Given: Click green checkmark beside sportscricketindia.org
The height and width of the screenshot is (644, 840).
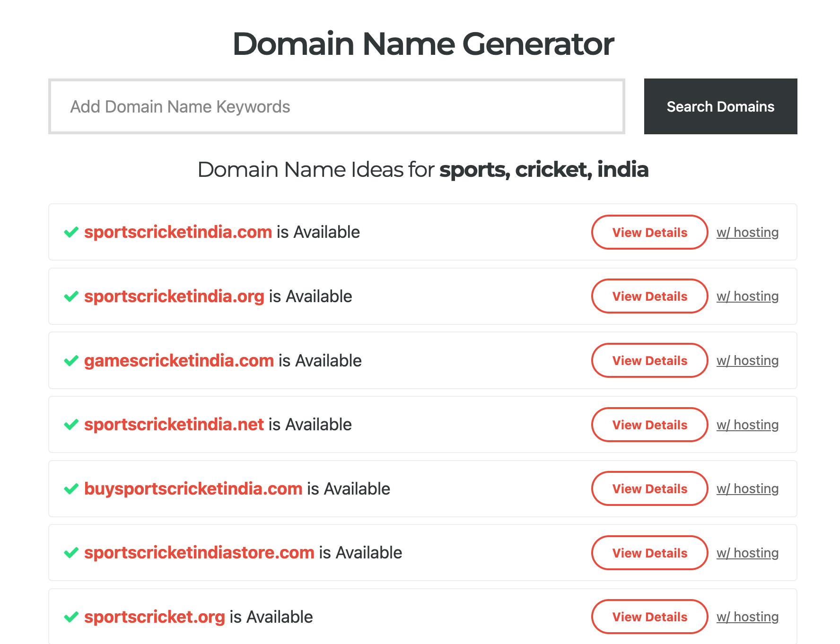Looking at the screenshot, I should [71, 296].
